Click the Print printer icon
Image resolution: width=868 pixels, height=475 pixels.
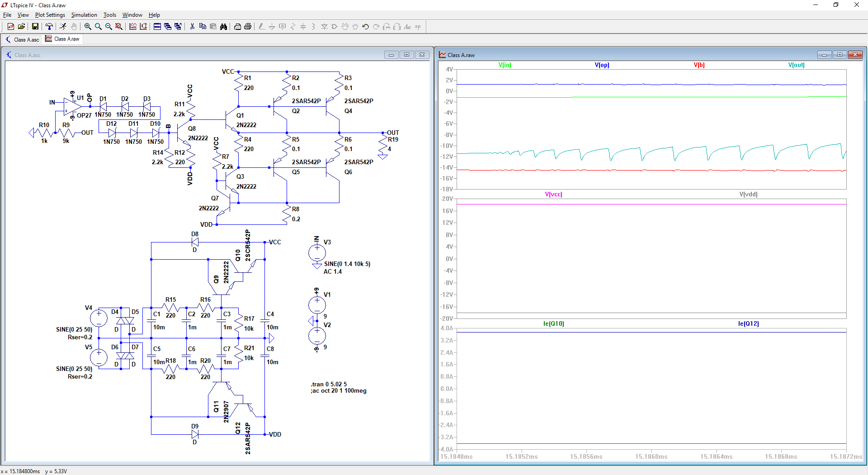248,27
